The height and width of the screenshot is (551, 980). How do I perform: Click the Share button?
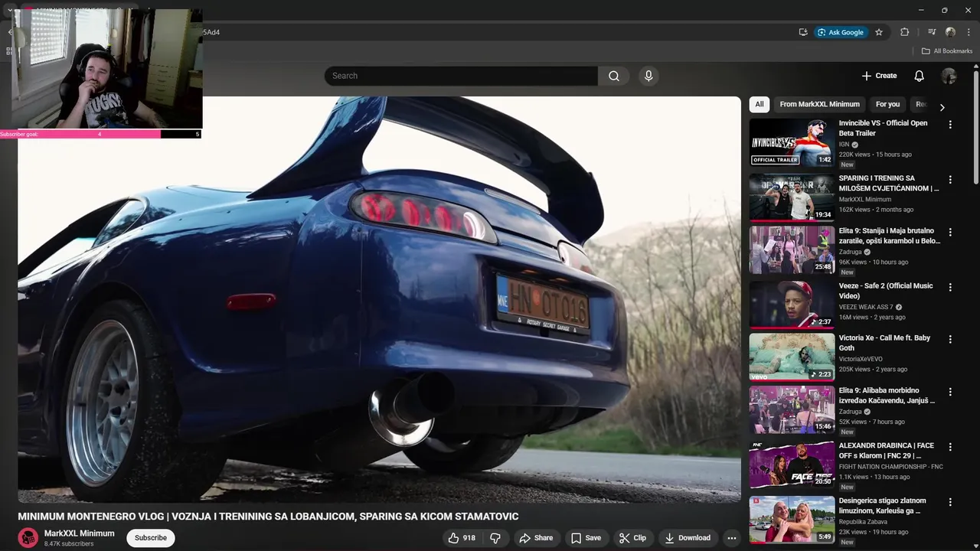coord(536,538)
